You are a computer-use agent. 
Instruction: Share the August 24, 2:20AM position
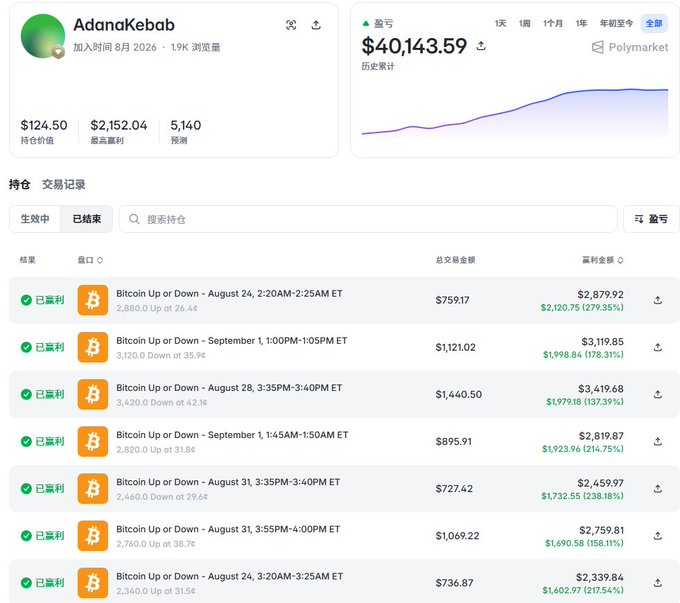point(657,300)
